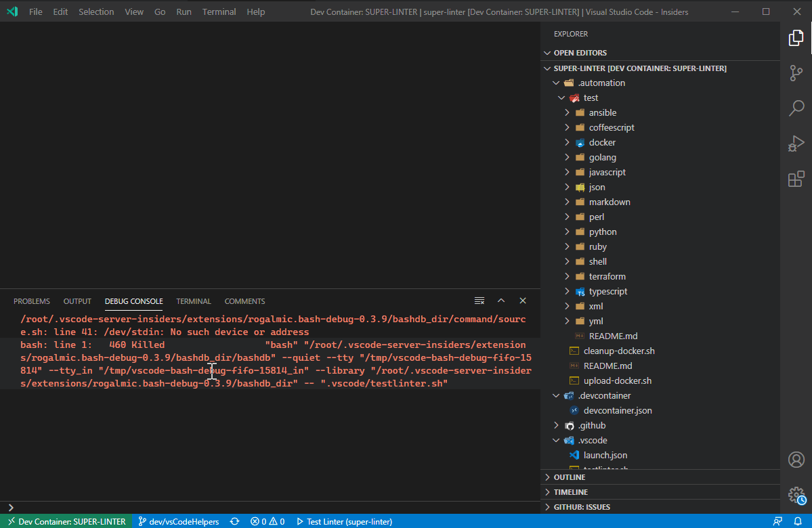The width and height of the screenshot is (812, 528).
Task: Collapse the SUPER-LINTER workspace section
Action: [x=660, y=68]
